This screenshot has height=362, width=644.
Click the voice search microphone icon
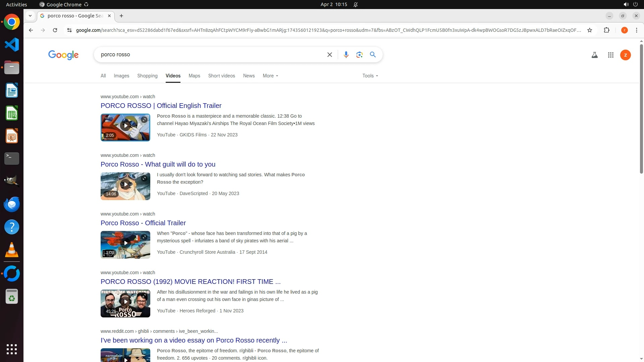coord(346,55)
